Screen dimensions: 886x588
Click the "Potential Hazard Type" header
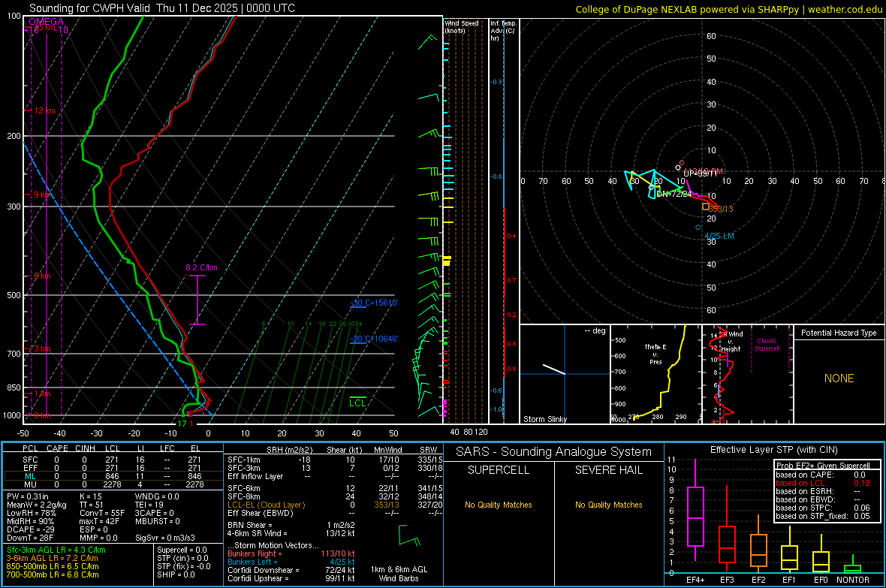click(839, 333)
